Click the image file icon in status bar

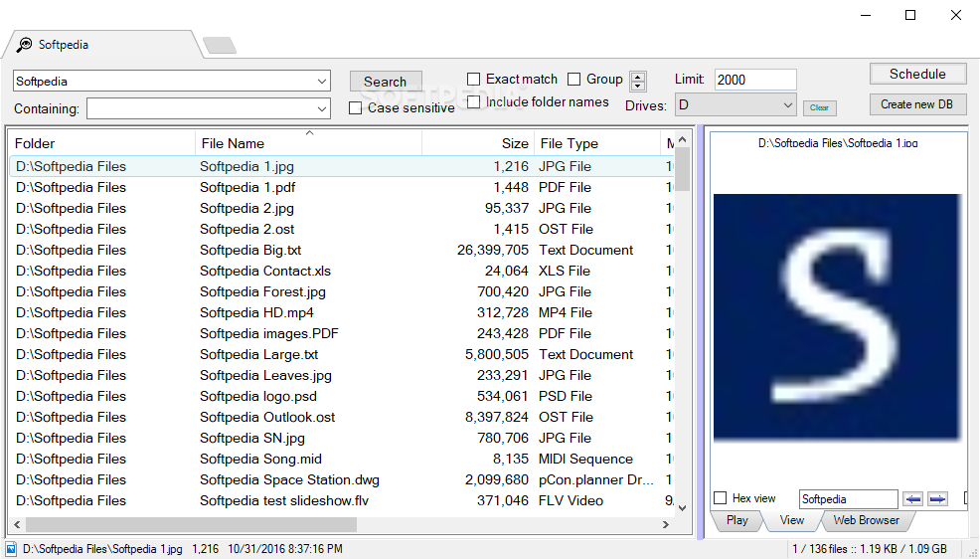tap(11, 549)
